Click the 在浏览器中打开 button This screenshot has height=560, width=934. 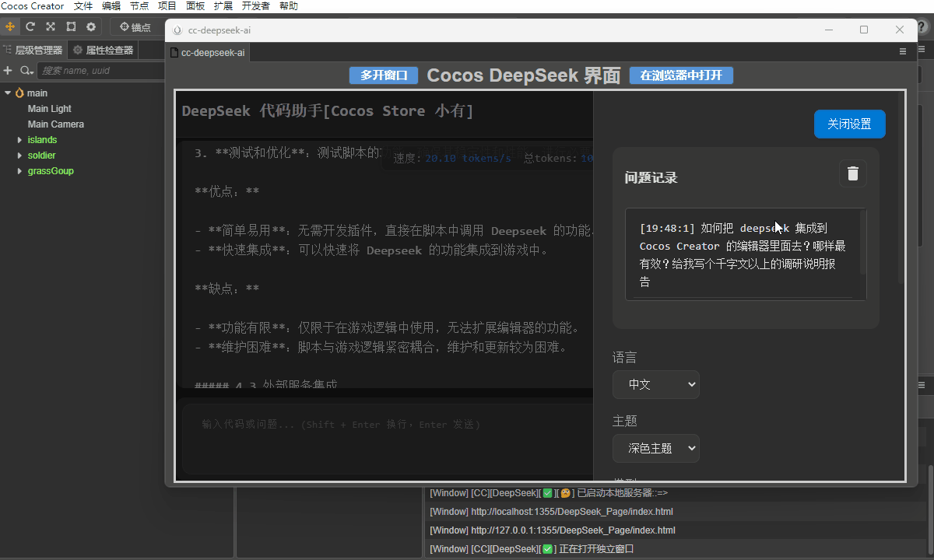[x=681, y=75]
